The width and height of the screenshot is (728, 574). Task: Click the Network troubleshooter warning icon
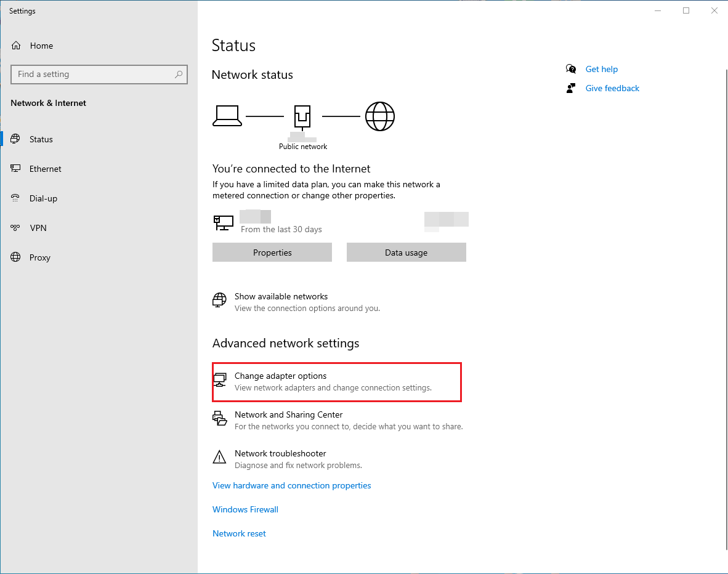click(219, 457)
